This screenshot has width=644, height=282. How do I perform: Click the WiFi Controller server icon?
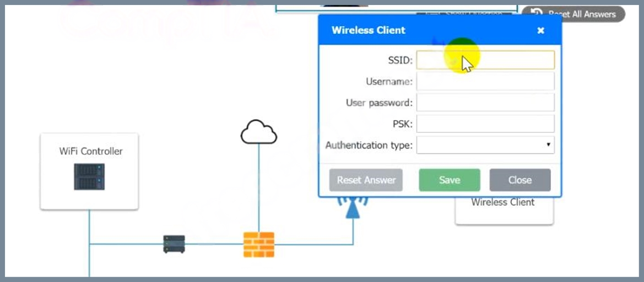coord(89,177)
